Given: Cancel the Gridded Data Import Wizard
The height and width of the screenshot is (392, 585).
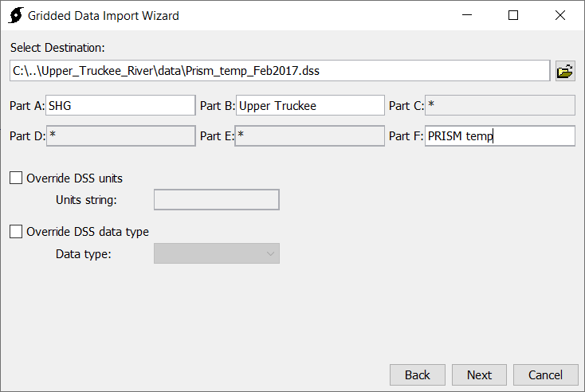Looking at the screenshot, I should 545,374.
